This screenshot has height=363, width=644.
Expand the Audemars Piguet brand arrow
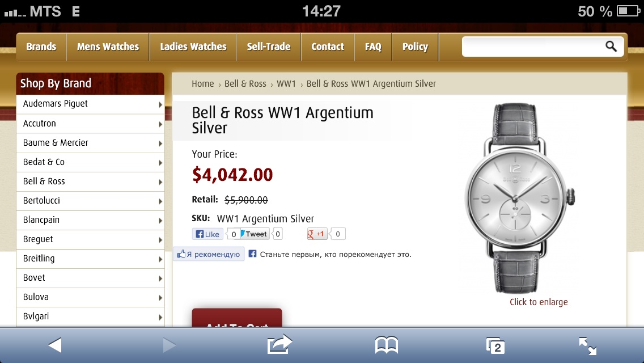tap(160, 105)
